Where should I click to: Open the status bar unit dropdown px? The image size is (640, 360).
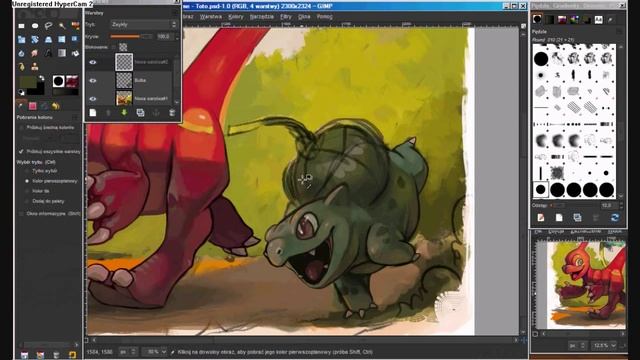(128, 351)
